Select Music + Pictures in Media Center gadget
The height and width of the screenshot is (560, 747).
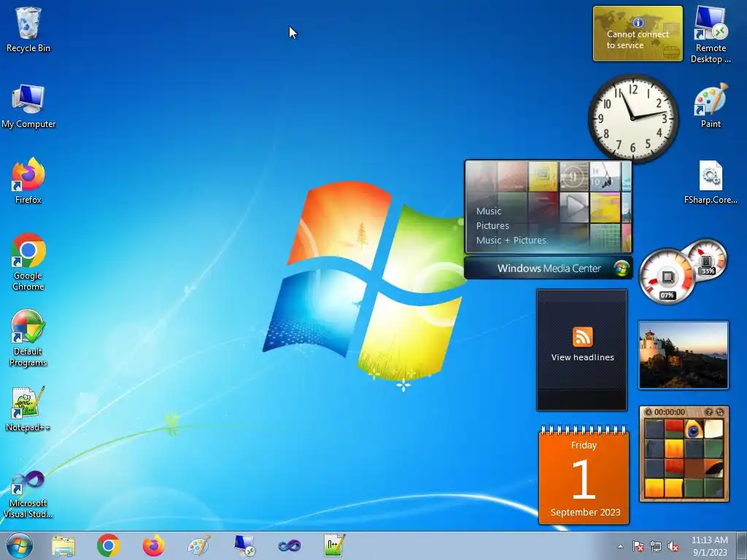(x=511, y=241)
